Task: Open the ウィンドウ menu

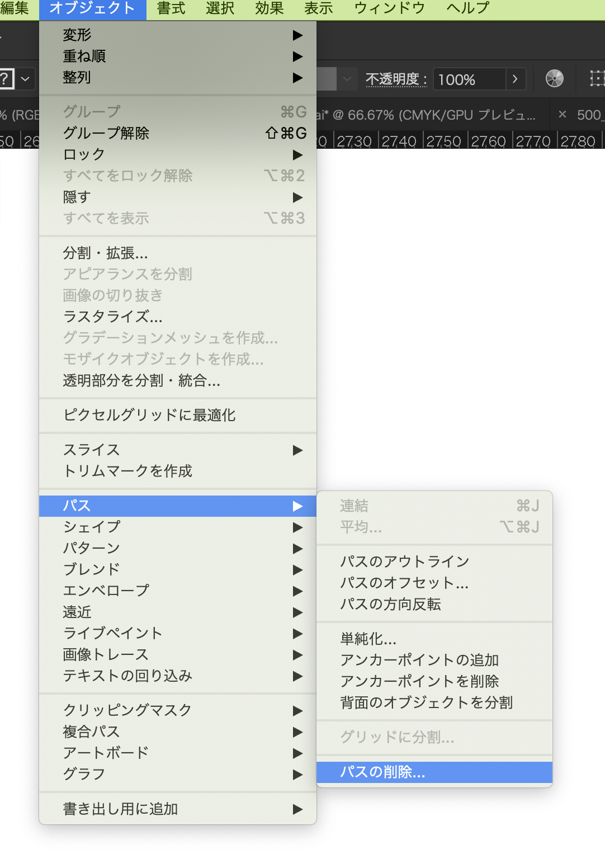Action: (x=390, y=9)
